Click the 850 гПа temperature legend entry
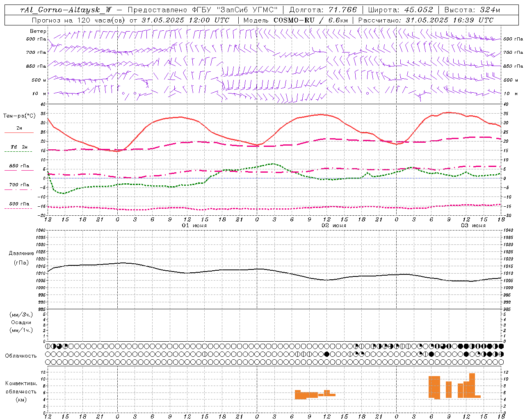525x420 pixels. tap(19, 166)
